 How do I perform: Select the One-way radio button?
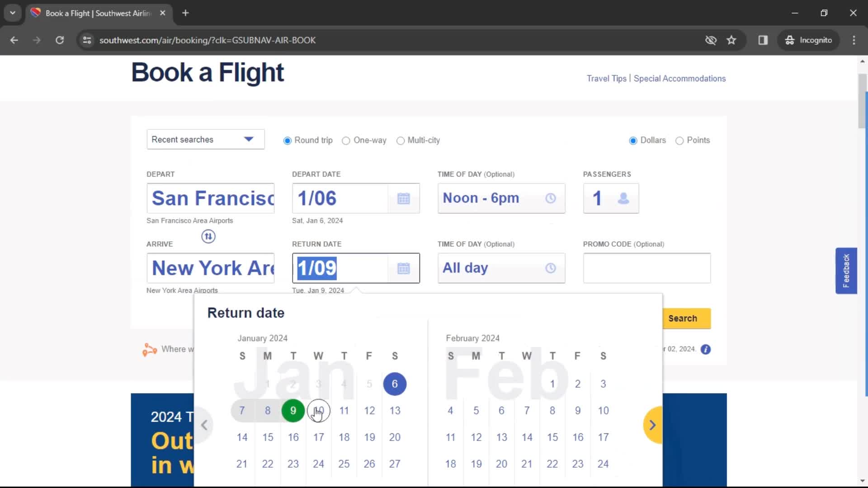pos(346,140)
